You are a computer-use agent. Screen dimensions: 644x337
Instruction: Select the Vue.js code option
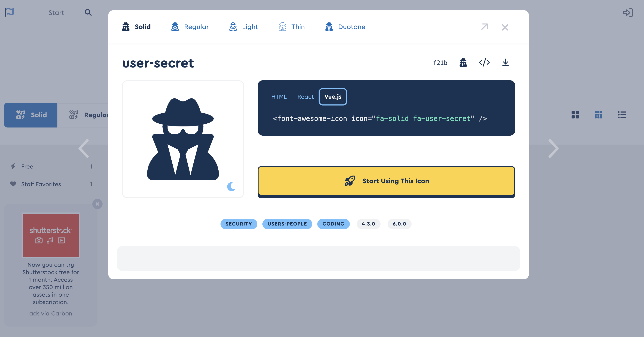333,97
